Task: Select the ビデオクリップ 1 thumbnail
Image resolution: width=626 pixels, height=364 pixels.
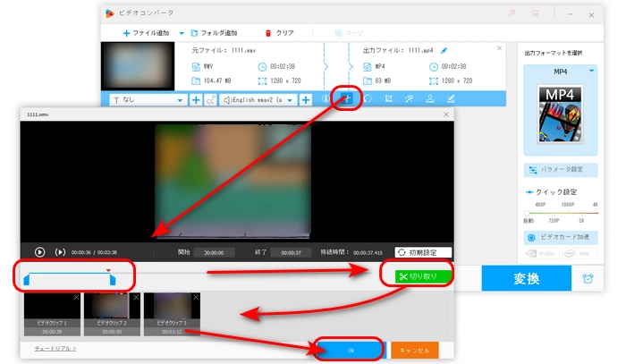Action: coord(52,314)
